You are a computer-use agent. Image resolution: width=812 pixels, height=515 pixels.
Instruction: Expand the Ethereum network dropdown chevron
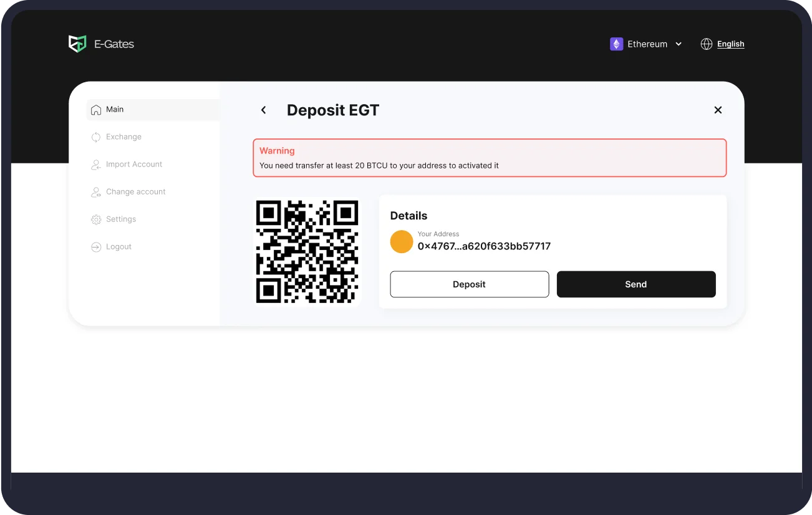coord(679,44)
